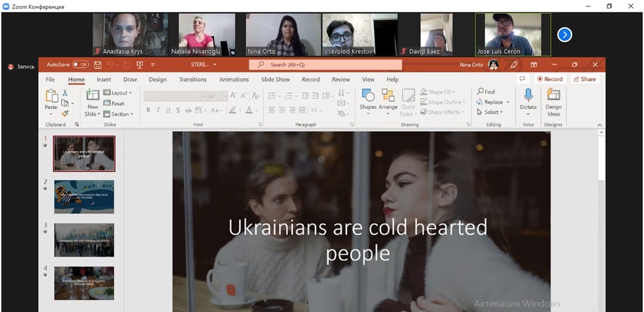
Task: Click Clear All Formatting icon
Action: [x=255, y=95]
